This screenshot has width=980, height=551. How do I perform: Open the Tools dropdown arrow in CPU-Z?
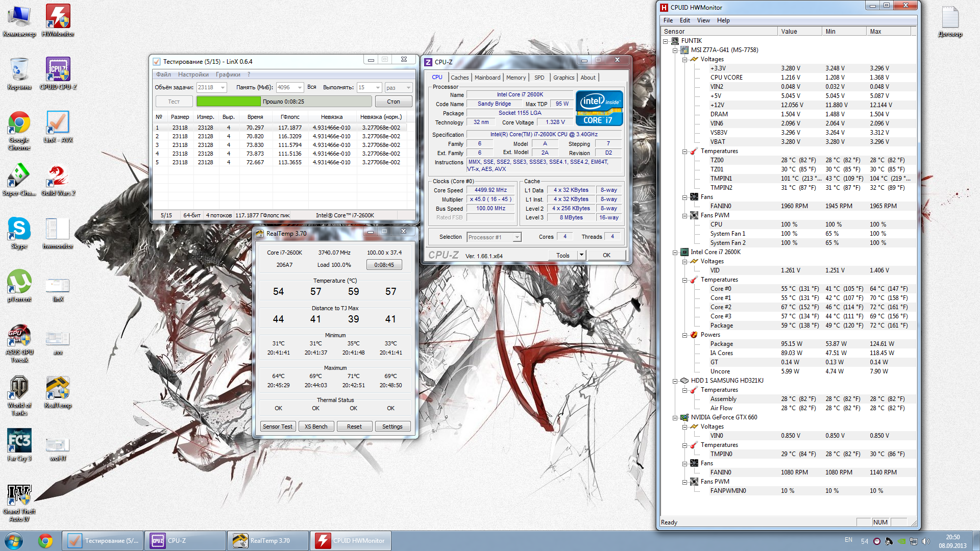[581, 255]
